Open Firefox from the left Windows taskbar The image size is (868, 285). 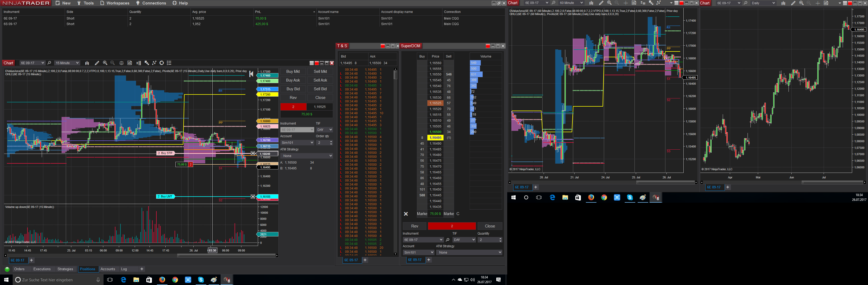[162, 280]
